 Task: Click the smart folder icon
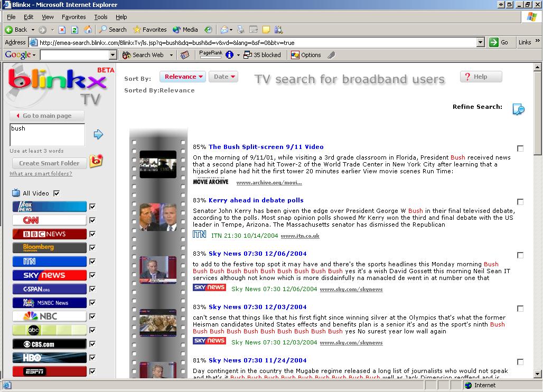pos(96,161)
